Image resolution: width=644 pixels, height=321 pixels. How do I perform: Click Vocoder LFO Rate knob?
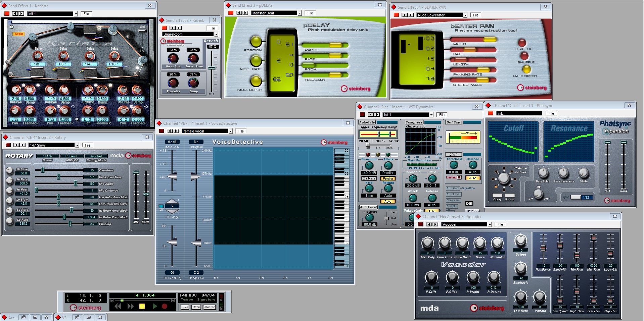click(520, 297)
